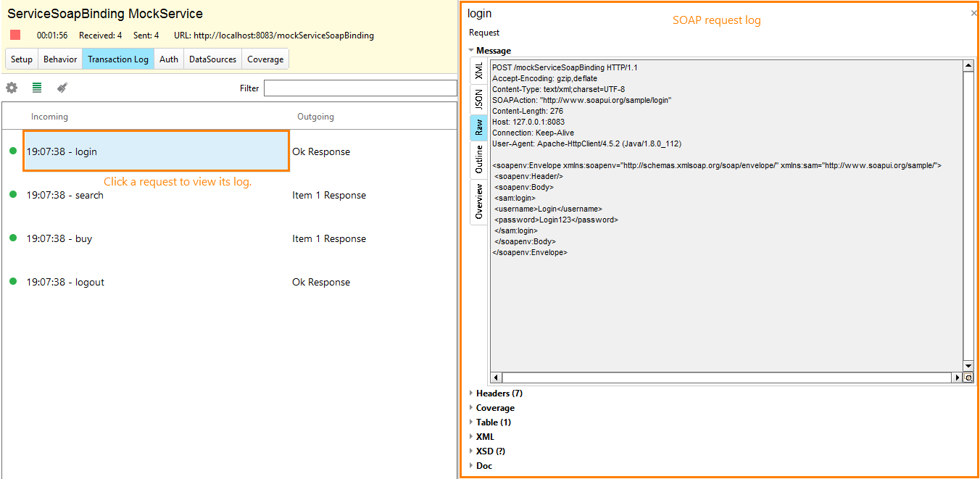
Task: Open the transaction log settings gear
Action: (x=12, y=87)
